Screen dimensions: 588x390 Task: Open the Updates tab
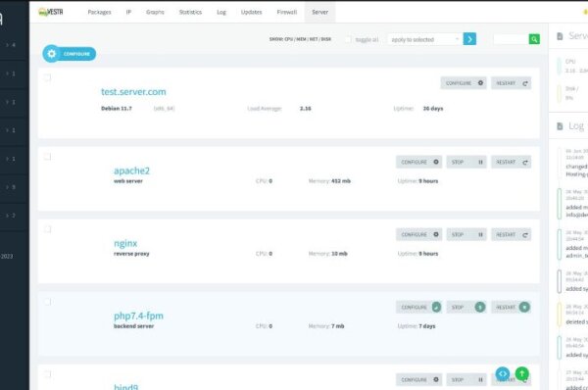(x=251, y=12)
